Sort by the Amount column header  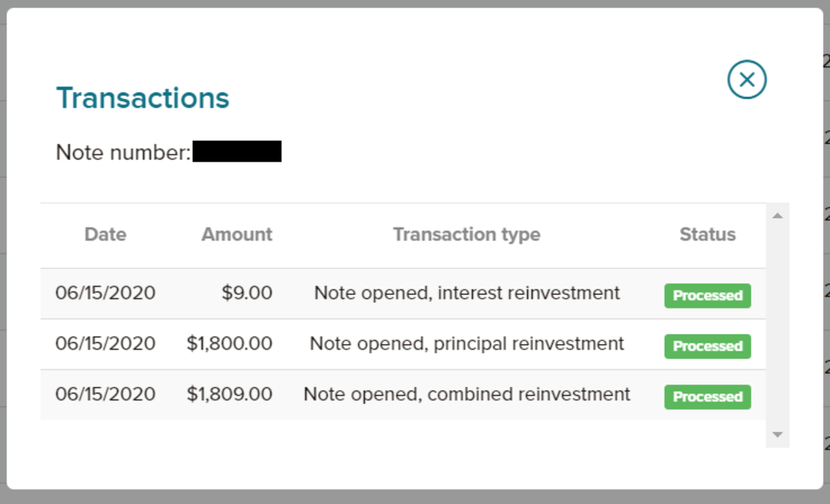tap(237, 234)
